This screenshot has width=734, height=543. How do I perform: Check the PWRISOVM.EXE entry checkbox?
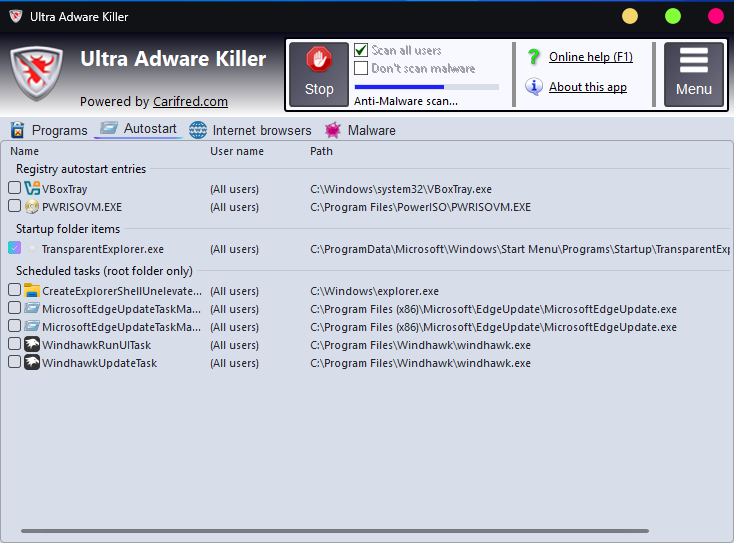(15, 206)
